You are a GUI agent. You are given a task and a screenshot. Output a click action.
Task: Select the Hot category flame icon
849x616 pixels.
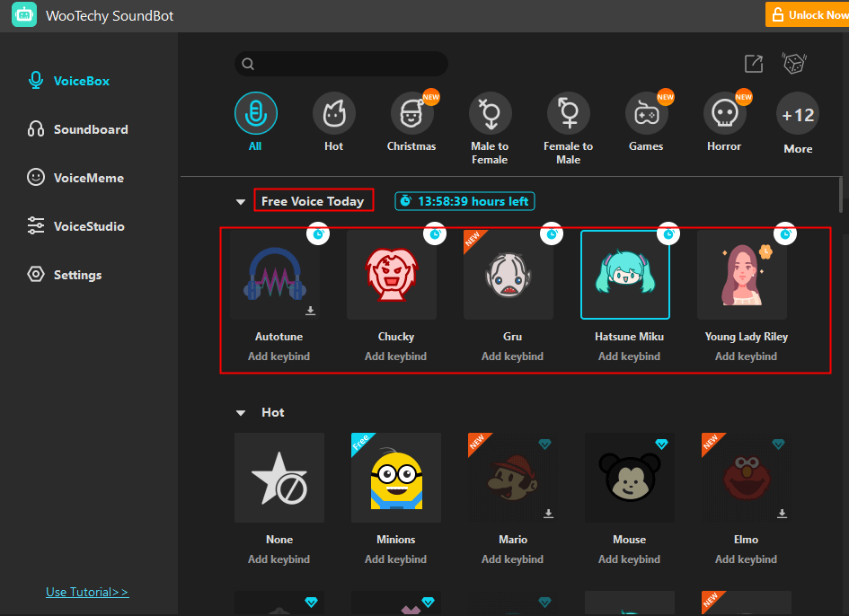point(333,114)
